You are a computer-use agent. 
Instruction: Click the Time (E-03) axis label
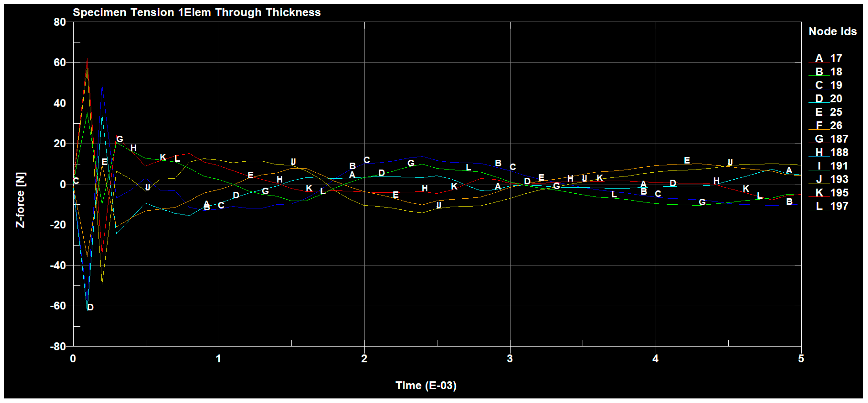coord(426,385)
